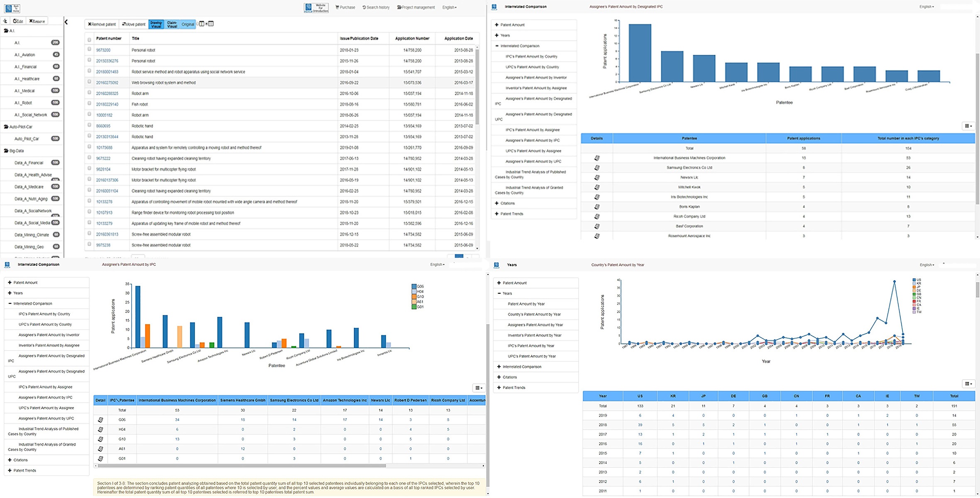Screen dimensions: 980x498
Task: Click the G10 orange legend swatch
Action: (x=414, y=297)
